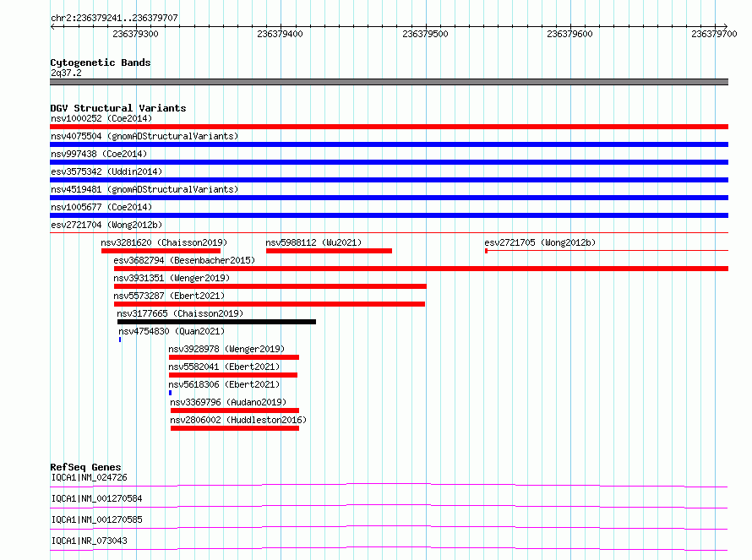This screenshot has width=752, height=560.
Task: Click the blue nsv1005677 variant bar
Action: [x=389, y=215]
